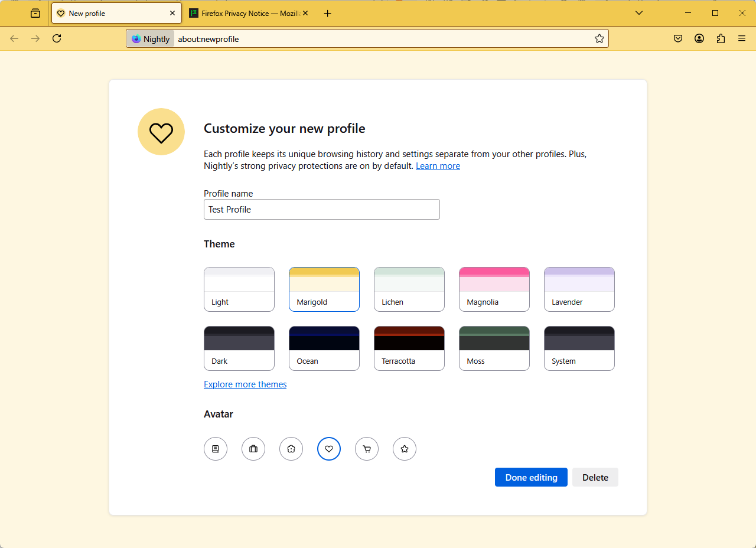Click the Profile name text field
756x548 pixels.
coord(322,210)
